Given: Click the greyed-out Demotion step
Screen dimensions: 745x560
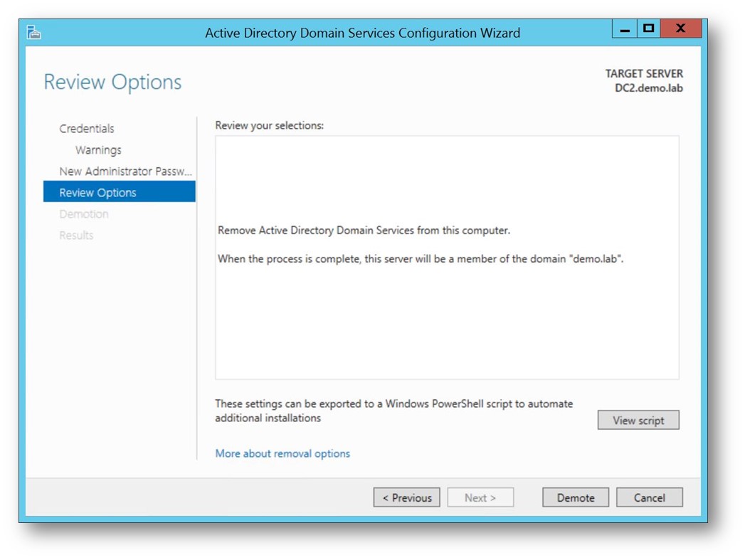Looking at the screenshot, I should (x=84, y=214).
